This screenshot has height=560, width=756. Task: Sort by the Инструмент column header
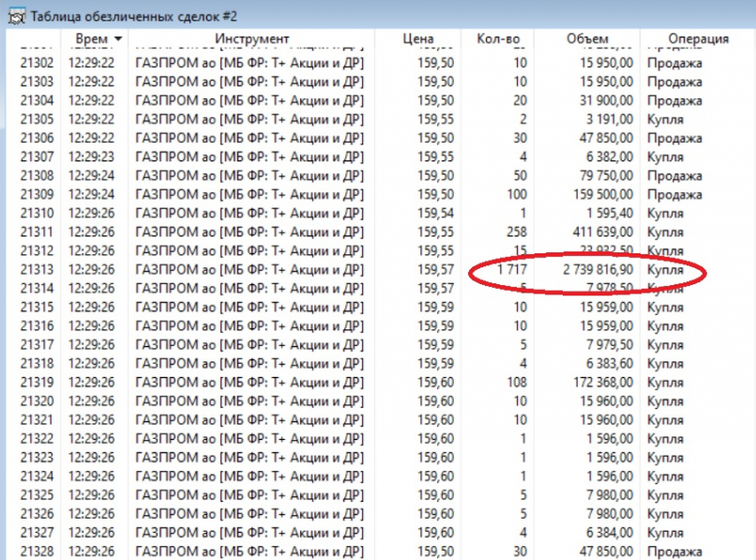click(x=251, y=38)
